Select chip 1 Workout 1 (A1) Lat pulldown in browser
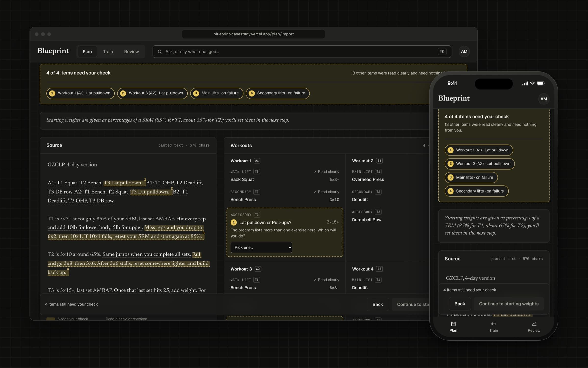The width and height of the screenshot is (588, 368). coord(80,93)
